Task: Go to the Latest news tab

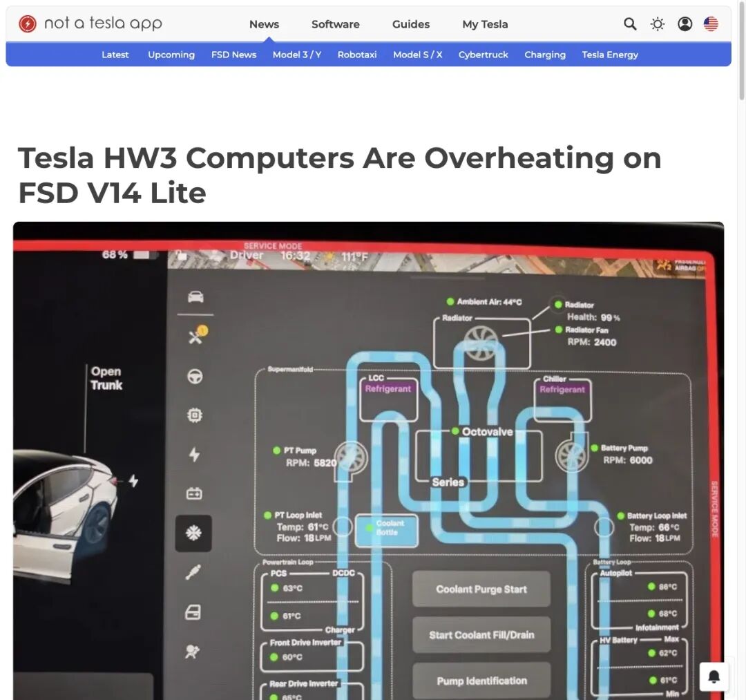Action: click(115, 55)
